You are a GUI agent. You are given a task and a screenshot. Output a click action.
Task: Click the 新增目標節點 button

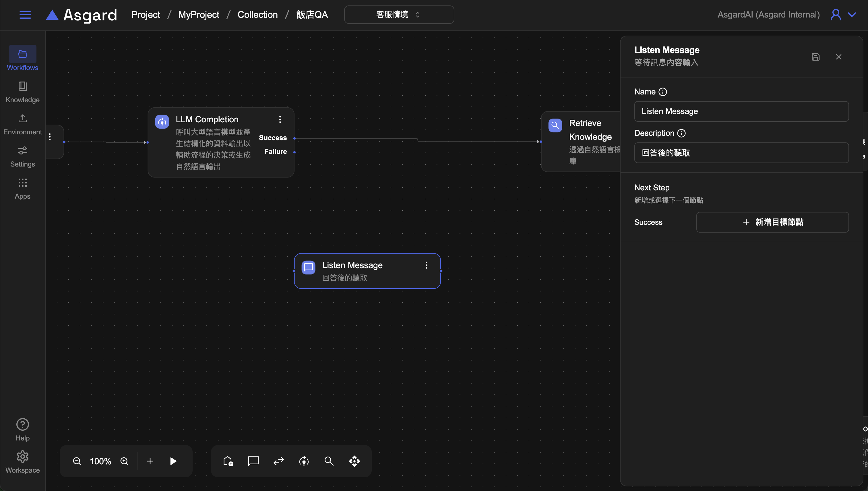pyautogui.click(x=772, y=222)
